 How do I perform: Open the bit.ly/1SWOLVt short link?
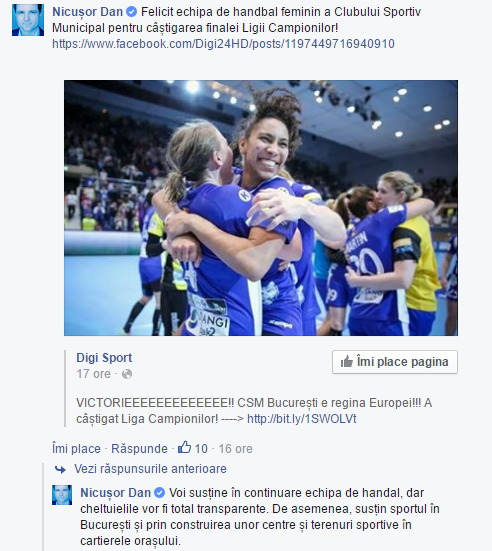(x=302, y=419)
